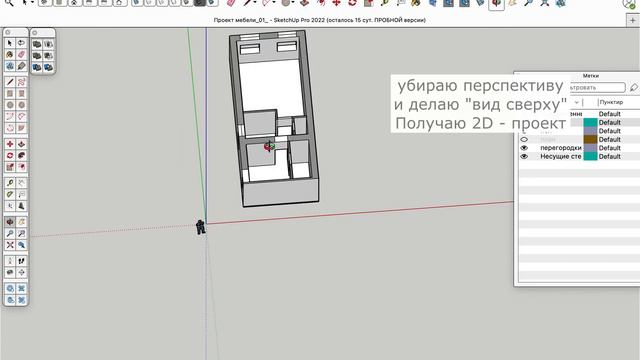Click the search magnifier in top toolbar
640x360 pixels.
[x=9, y=3]
